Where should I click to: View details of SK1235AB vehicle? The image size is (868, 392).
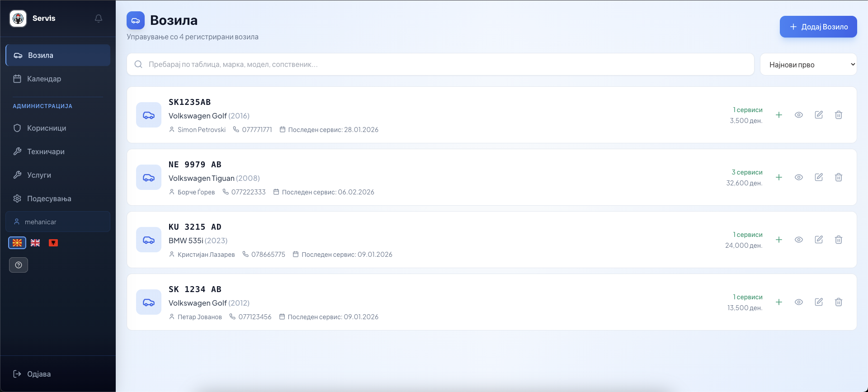coord(799,115)
